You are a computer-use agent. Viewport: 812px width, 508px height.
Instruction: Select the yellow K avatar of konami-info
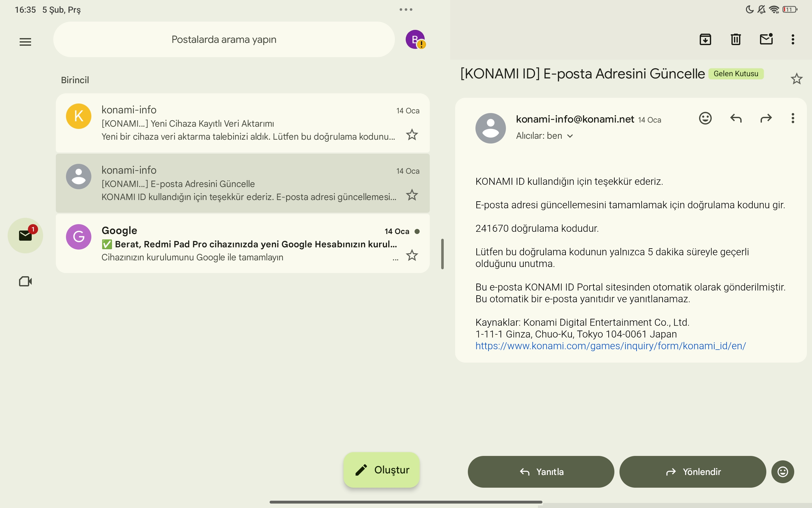click(x=79, y=116)
